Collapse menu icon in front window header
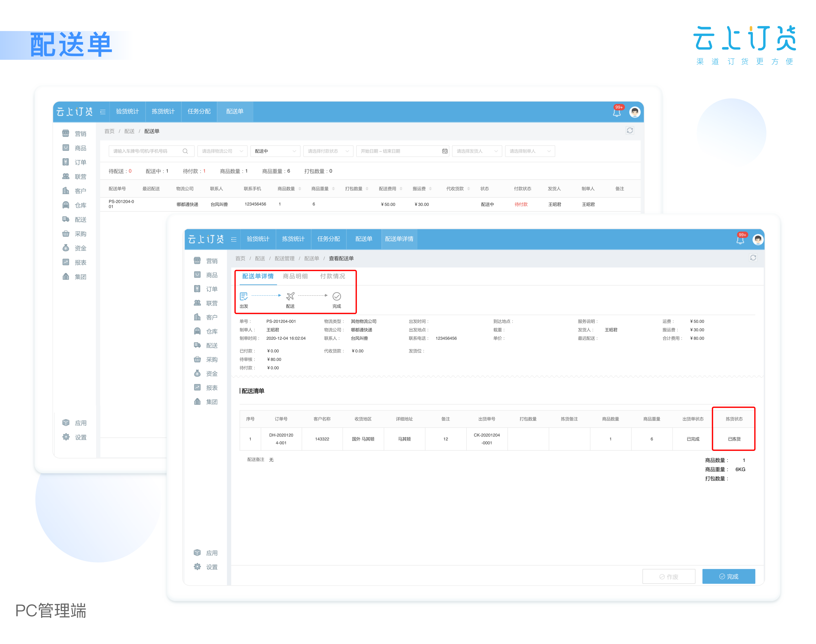This screenshot has height=644, width=816. pyautogui.click(x=233, y=240)
